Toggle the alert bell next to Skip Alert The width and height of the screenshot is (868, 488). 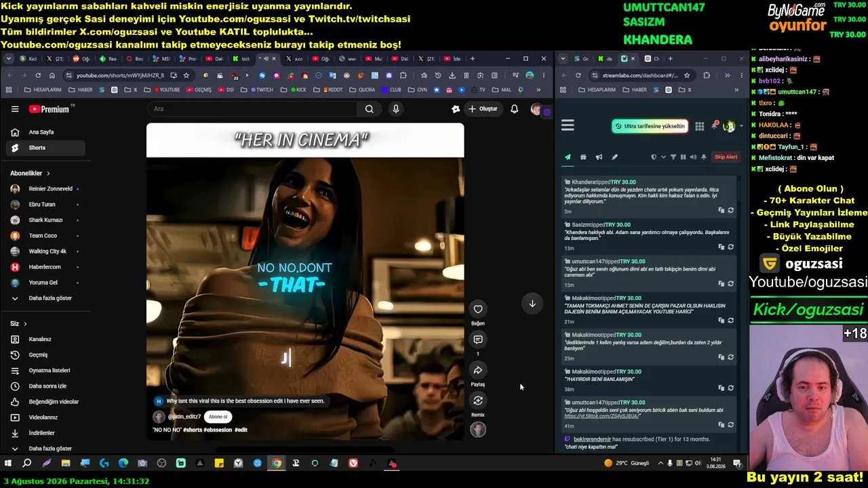703,157
